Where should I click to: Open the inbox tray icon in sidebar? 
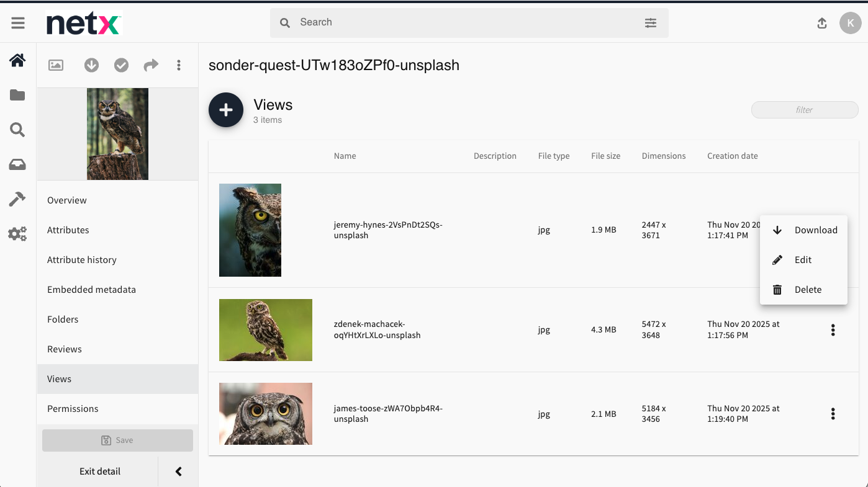[17, 164]
